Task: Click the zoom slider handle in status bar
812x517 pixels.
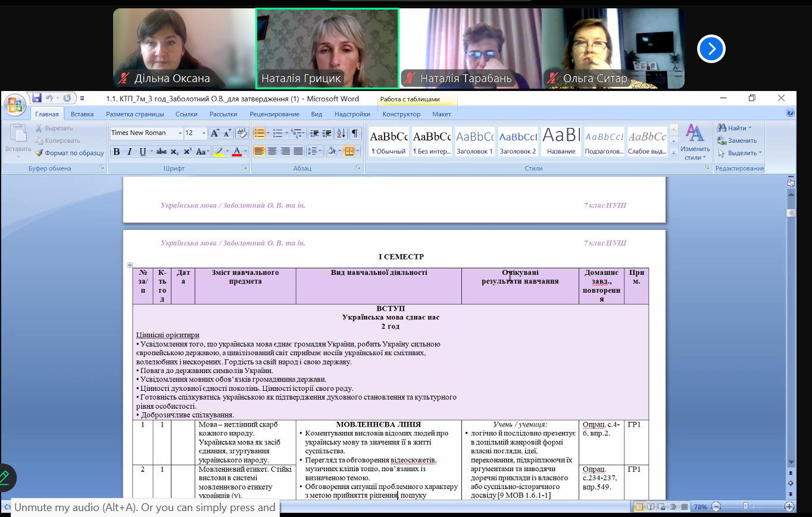Action: tap(745, 506)
